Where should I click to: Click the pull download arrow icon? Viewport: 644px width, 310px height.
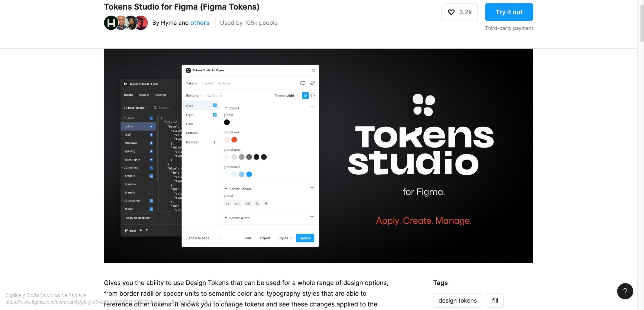tap(141, 231)
